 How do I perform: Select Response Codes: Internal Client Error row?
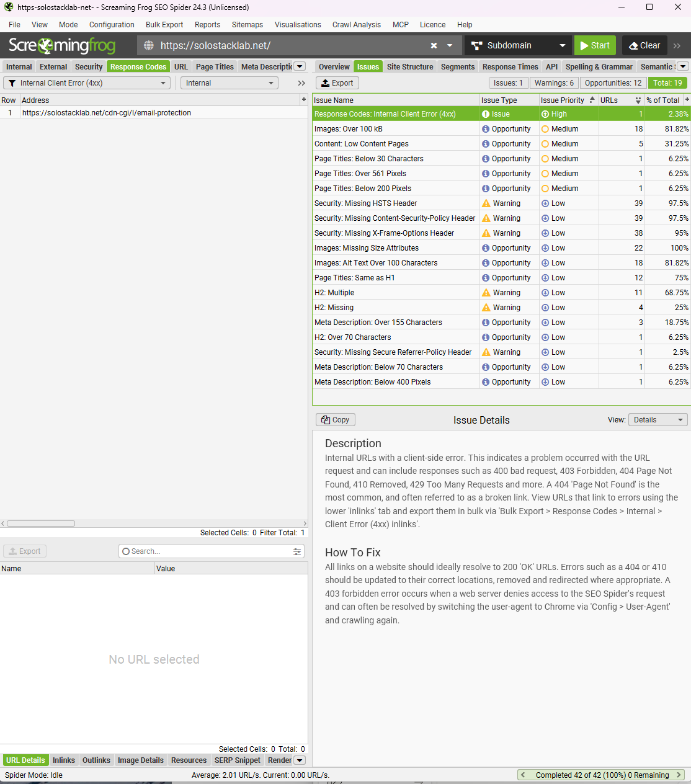[x=501, y=114]
